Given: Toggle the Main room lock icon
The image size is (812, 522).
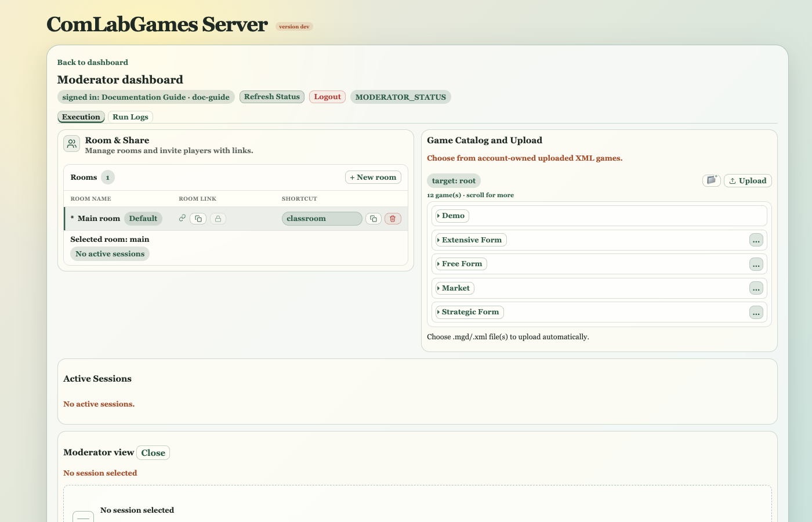Looking at the screenshot, I should click(218, 219).
